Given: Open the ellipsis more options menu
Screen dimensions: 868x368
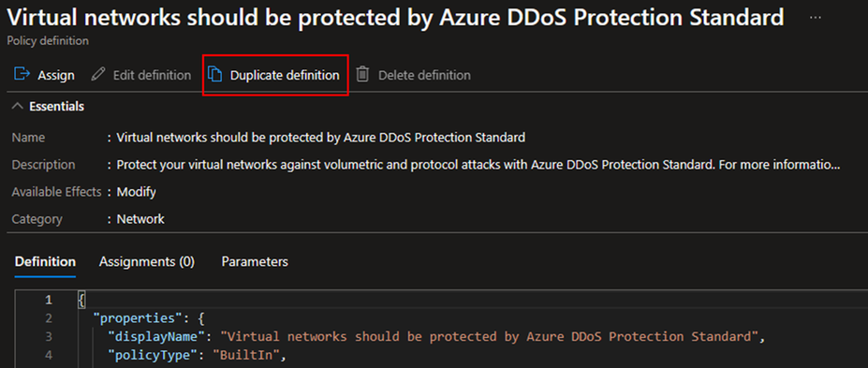Looking at the screenshot, I should [x=816, y=17].
